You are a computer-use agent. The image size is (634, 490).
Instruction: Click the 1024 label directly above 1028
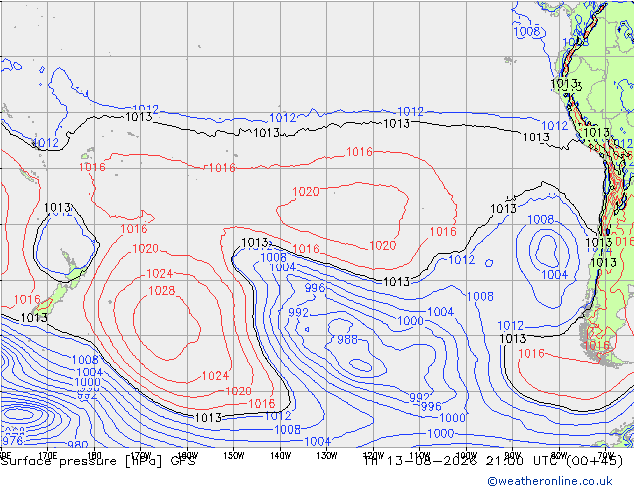(x=159, y=274)
